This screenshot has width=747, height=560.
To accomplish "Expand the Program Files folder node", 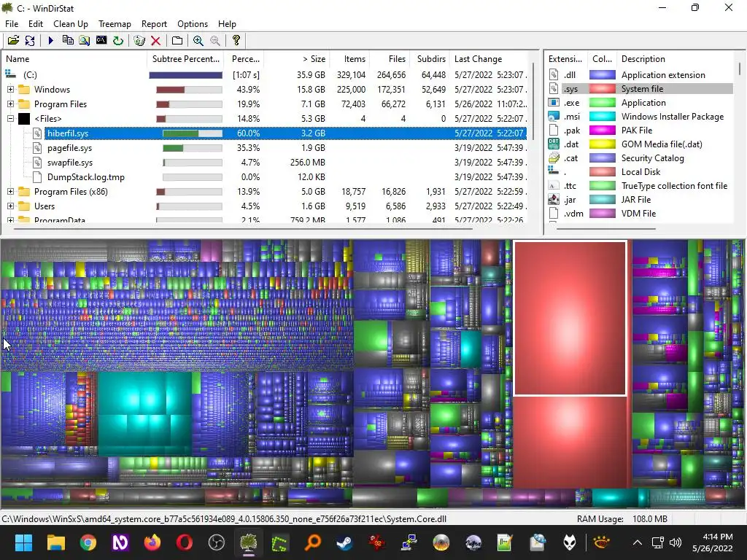I will point(10,104).
